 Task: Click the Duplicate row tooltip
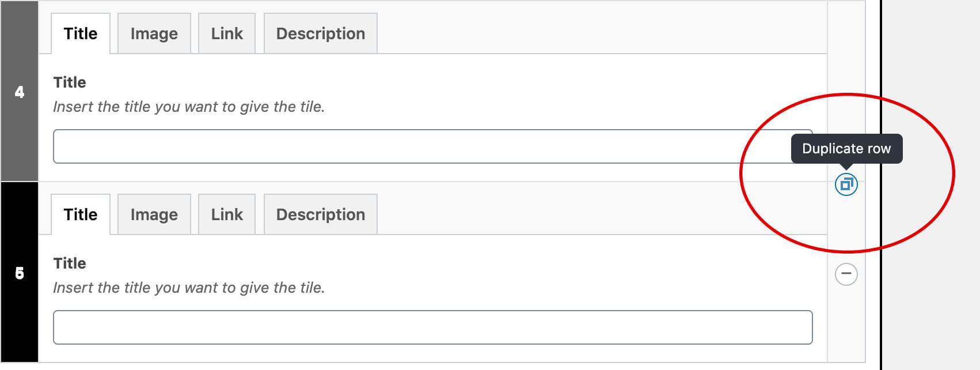pos(846,149)
